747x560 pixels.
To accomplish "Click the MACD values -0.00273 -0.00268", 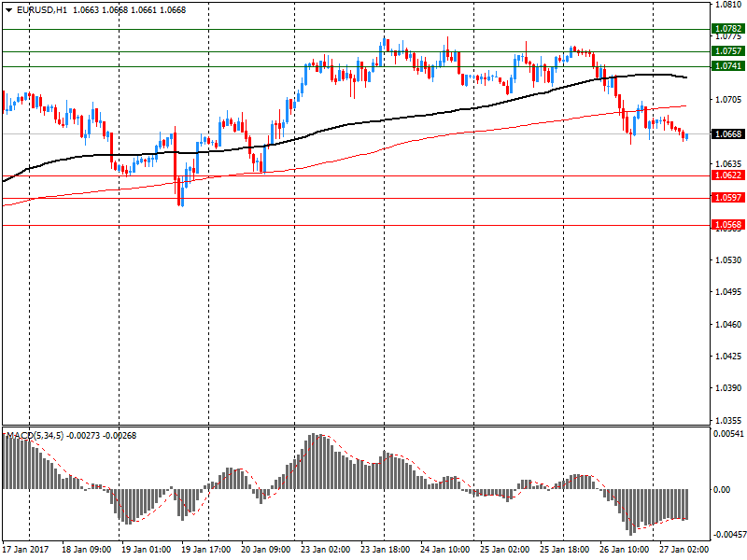I will point(102,436).
